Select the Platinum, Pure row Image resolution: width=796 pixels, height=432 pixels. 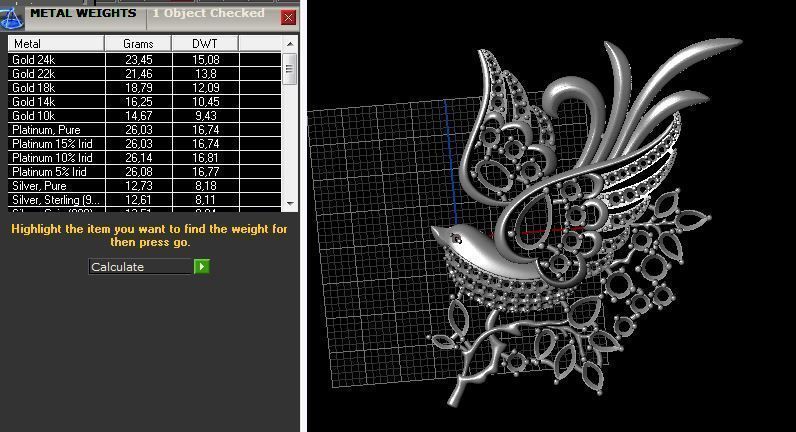(145, 130)
